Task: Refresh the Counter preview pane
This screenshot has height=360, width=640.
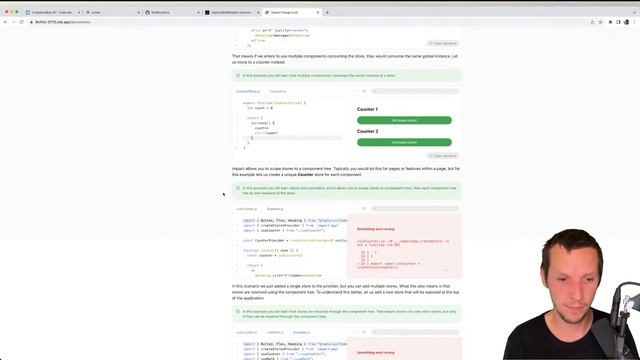Action: (364, 91)
